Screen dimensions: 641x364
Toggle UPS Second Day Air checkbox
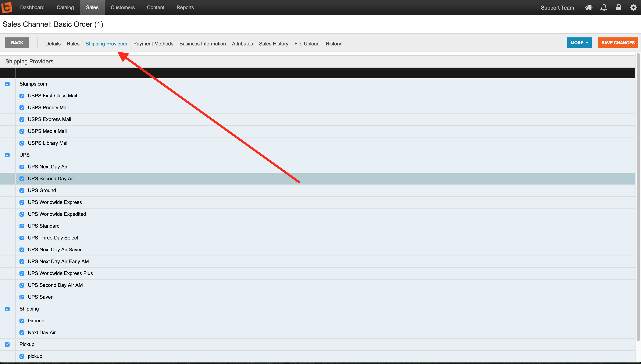pyautogui.click(x=22, y=179)
